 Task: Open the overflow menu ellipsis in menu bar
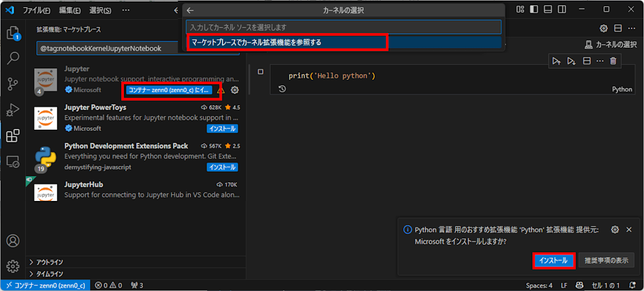point(125,10)
